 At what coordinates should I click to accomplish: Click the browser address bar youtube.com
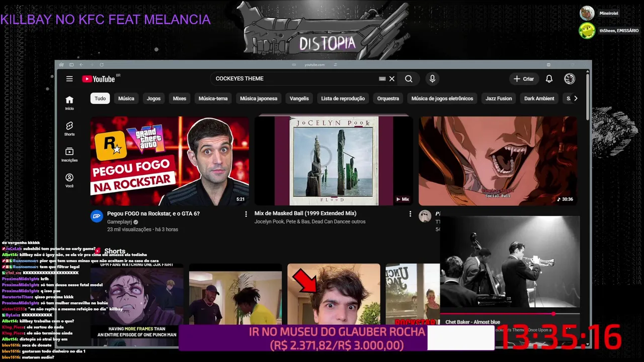[x=314, y=65]
